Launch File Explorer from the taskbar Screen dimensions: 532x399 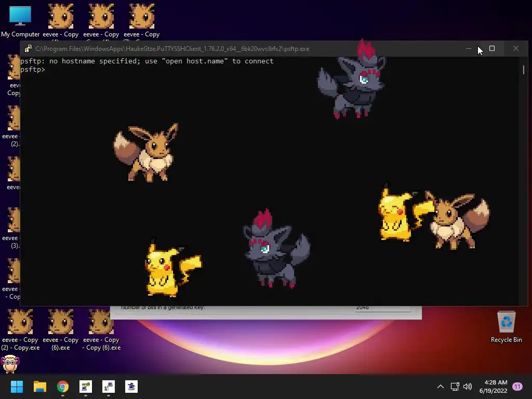(39, 387)
